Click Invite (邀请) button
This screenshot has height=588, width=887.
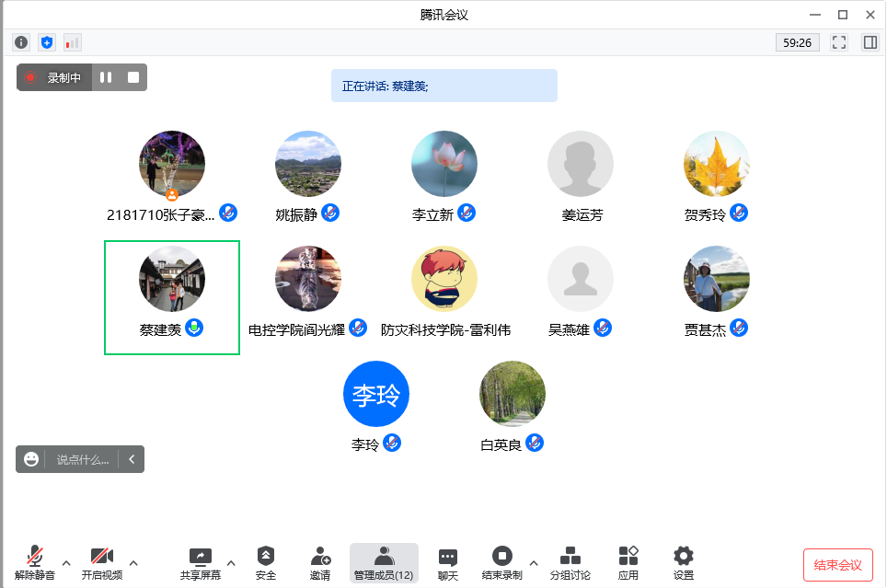tap(320, 562)
